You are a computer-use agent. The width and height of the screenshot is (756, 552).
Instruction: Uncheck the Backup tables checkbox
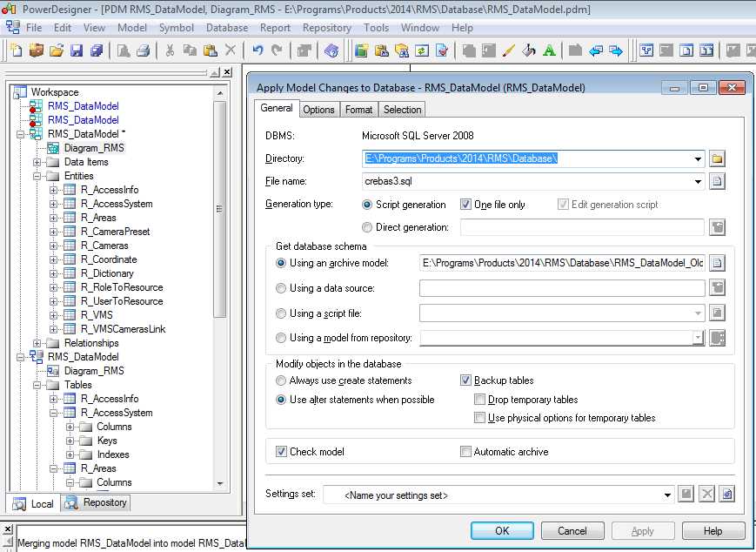click(465, 380)
